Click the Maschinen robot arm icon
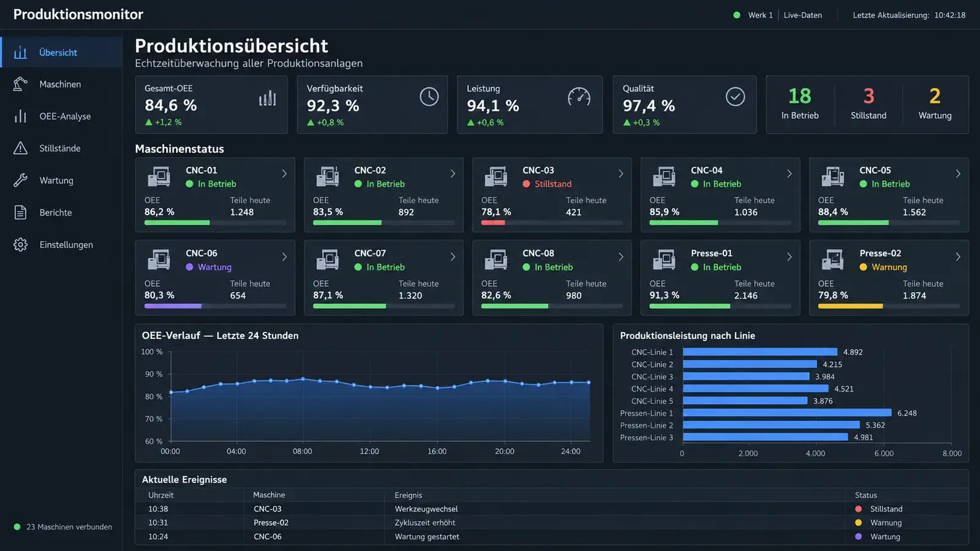The width and height of the screenshot is (980, 551). point(20,84)
